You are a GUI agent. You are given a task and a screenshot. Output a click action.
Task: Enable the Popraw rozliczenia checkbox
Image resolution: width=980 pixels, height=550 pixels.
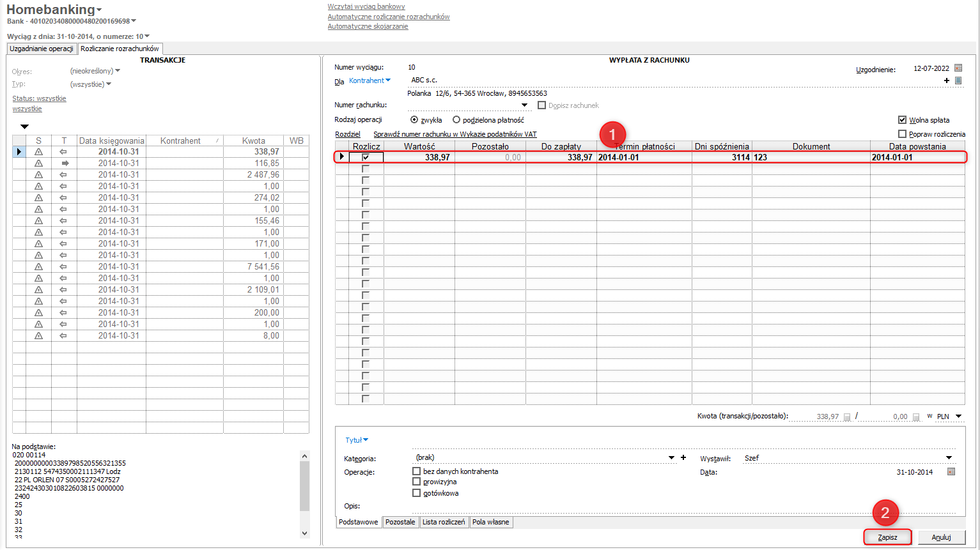(x=902, y=134)
